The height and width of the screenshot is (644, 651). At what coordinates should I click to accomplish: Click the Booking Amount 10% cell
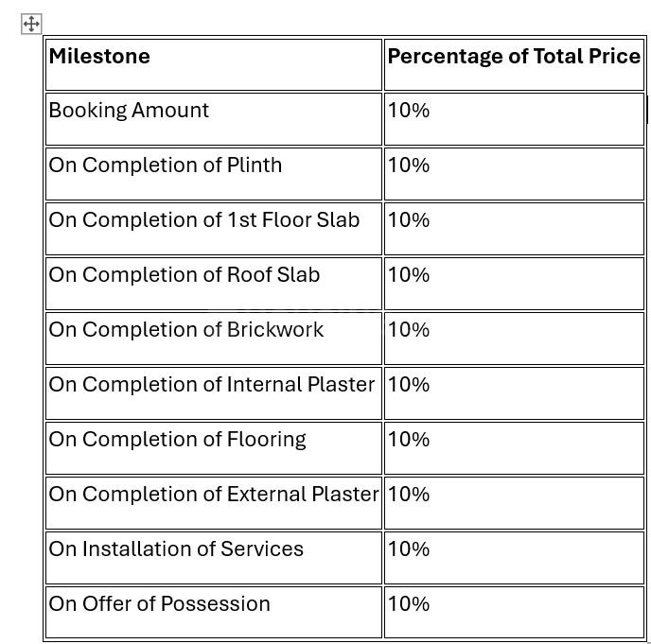coord(514,119)
